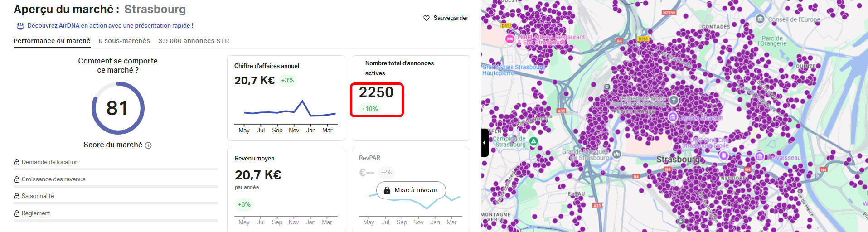This screenshot has width=868, height=232.
Task: Select the Cathédrale Notre-Dame church marker
Action: tap(674, 100)
